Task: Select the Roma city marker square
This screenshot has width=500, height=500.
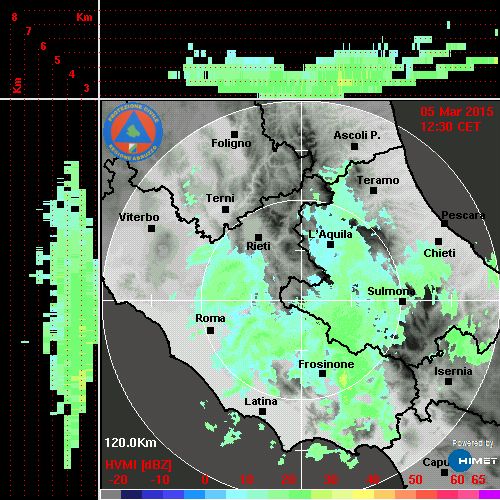Action: coord(210,331)
